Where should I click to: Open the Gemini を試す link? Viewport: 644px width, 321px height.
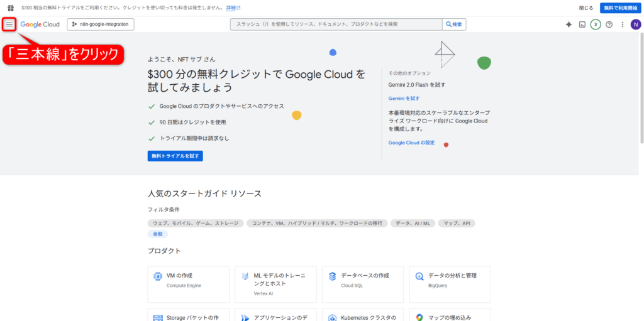tap(404, 99)
